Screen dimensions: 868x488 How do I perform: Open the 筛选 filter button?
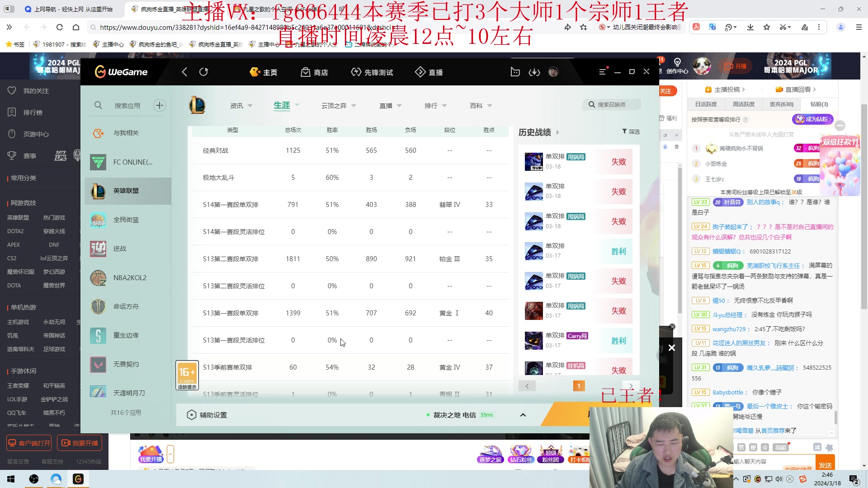[x=631, y=131]
